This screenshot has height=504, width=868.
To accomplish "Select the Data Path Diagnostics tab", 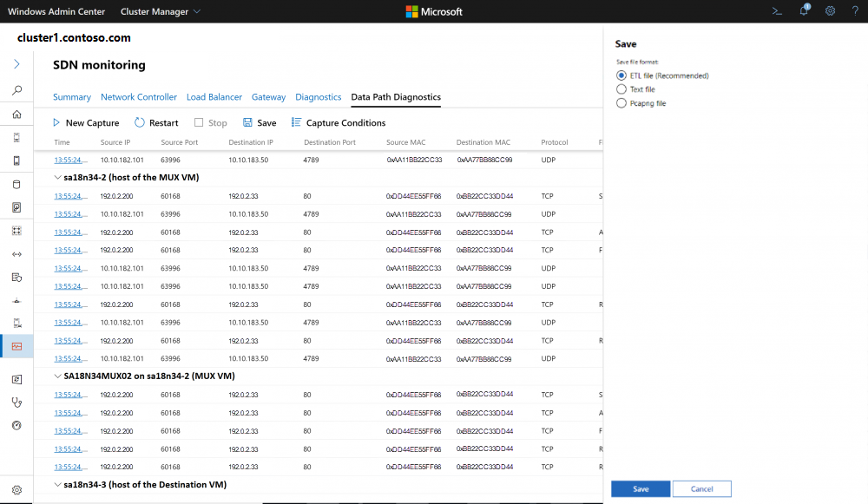I will pyautogui.click(x=396, y=97).
